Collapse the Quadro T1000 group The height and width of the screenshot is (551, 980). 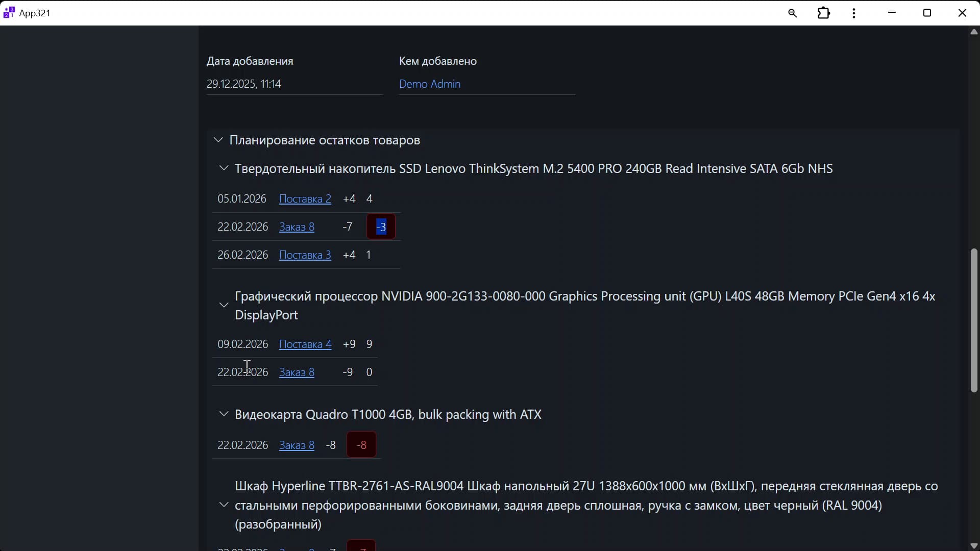224,414
